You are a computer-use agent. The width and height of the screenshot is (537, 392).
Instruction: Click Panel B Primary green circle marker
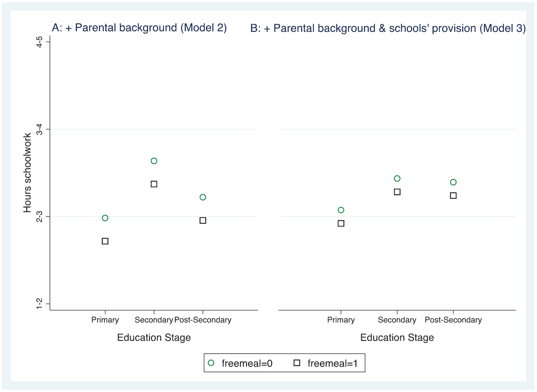341,210
